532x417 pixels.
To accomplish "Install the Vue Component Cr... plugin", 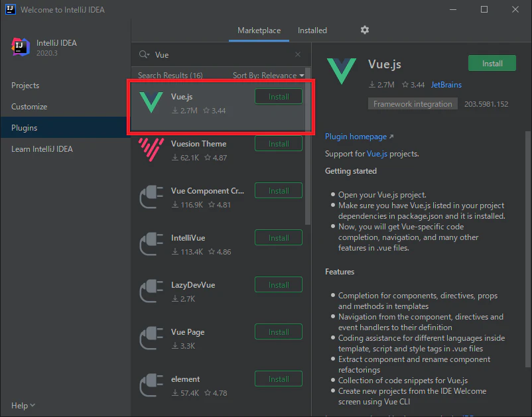I will [279, 191].
